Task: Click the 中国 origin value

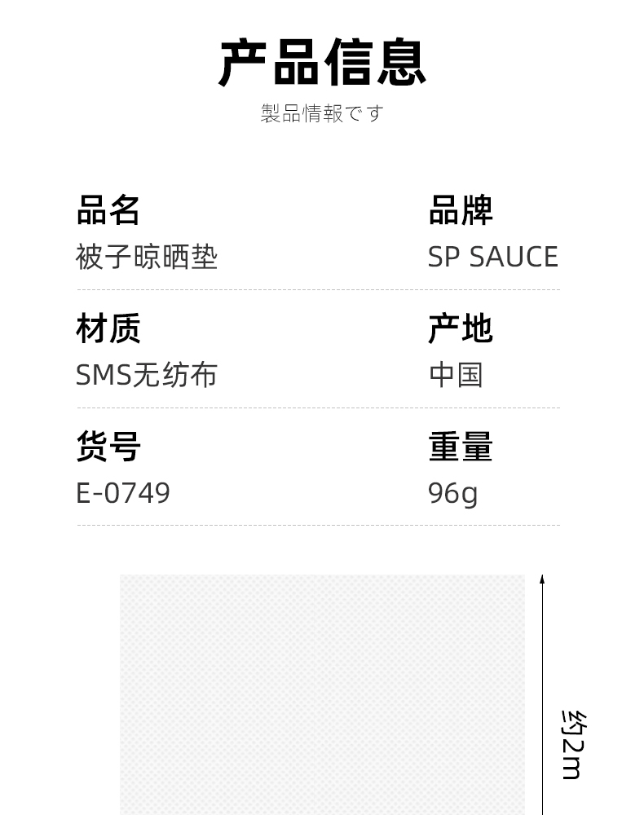Action: pyautogui.click(x=456, y=375)
